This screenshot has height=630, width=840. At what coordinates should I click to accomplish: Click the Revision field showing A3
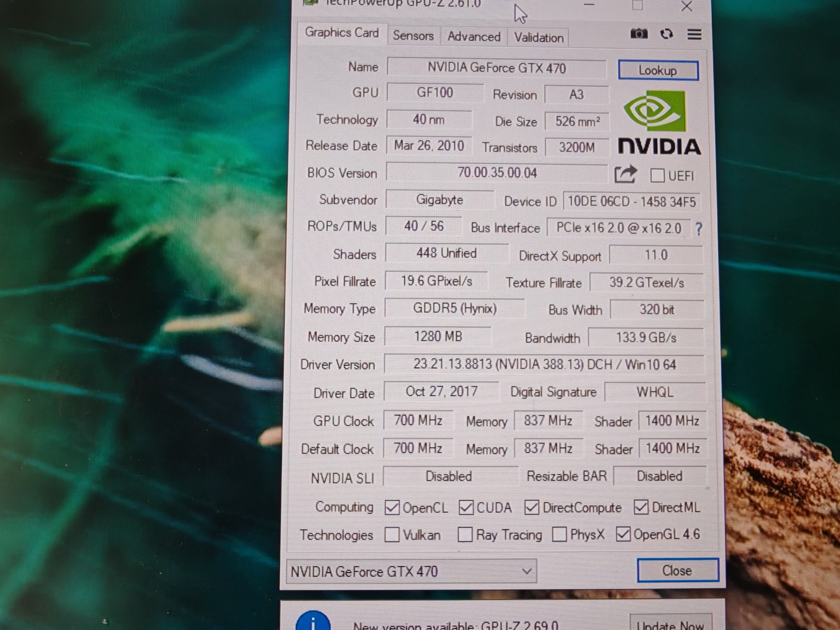coord(576,94)
